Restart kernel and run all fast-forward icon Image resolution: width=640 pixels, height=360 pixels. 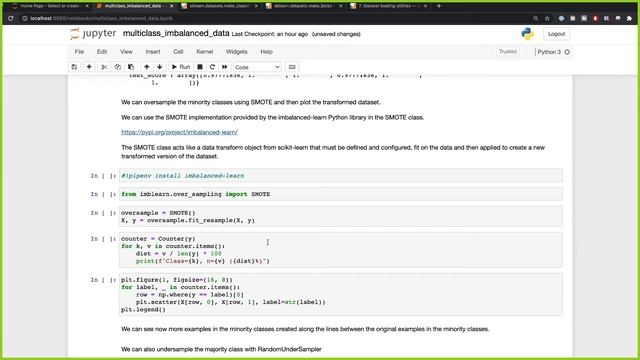[224, 67]
